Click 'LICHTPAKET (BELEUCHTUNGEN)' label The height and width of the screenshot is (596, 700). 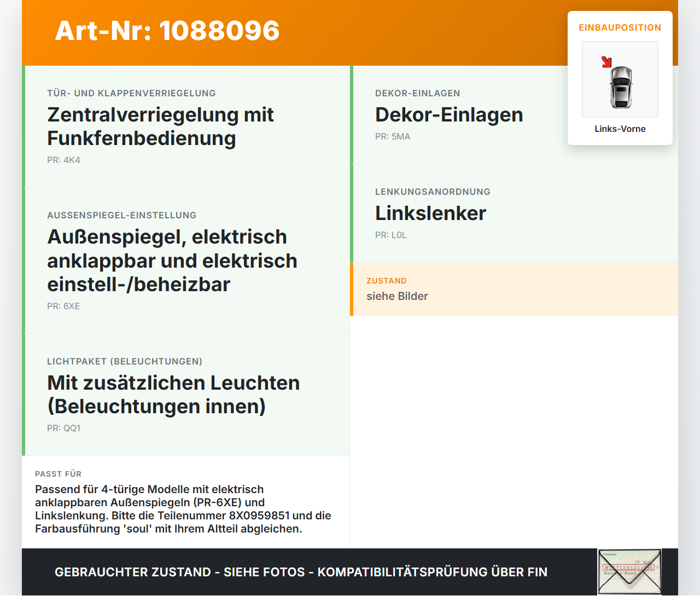tap(125, 361)
